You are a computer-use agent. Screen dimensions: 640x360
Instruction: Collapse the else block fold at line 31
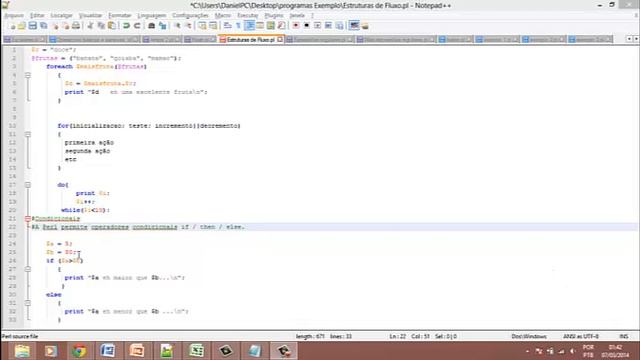(28, 303)
